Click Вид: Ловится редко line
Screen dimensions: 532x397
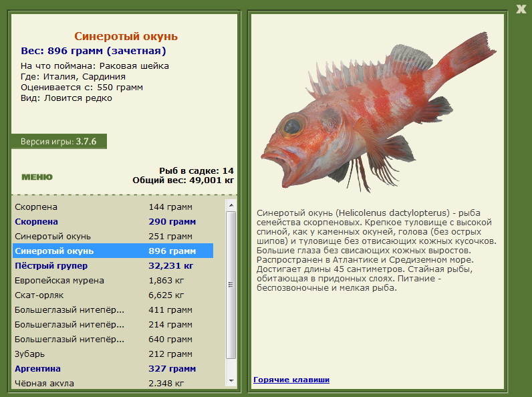(x=66, y=98)
